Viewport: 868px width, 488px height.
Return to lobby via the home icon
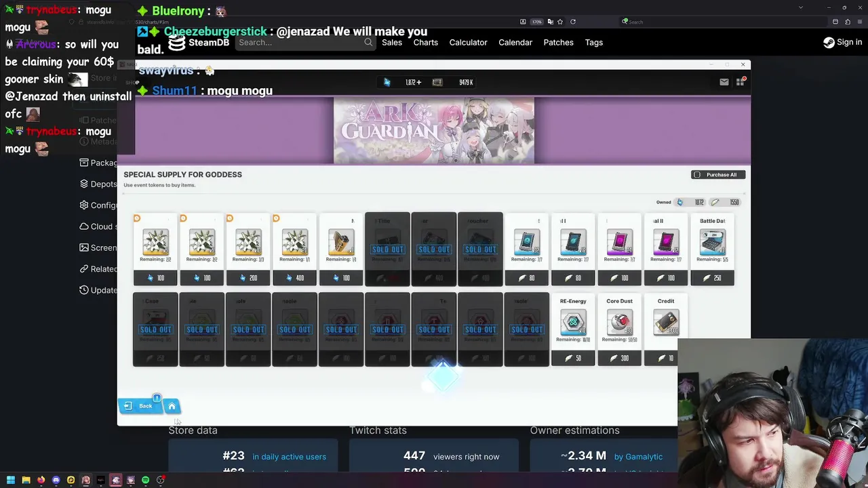[172, 406]
